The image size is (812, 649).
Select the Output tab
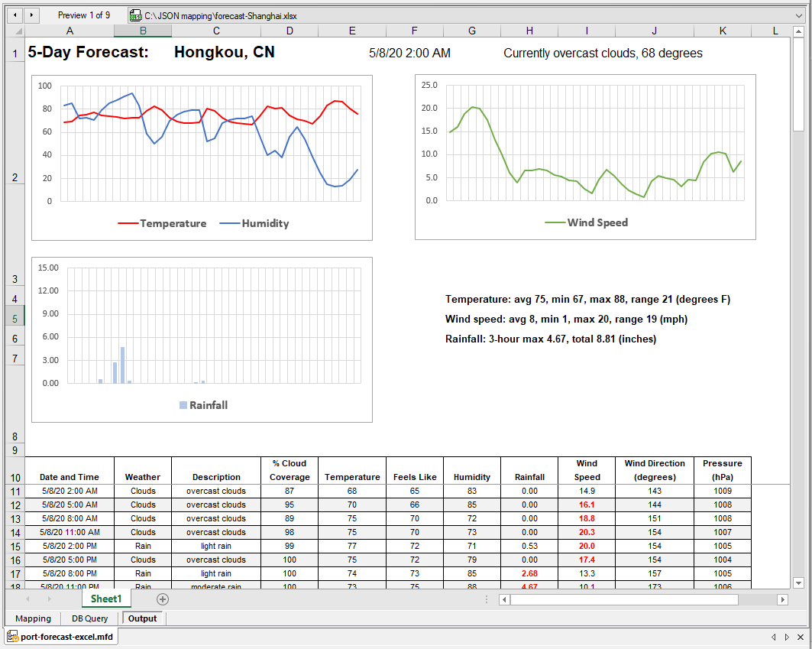[142, 618]
